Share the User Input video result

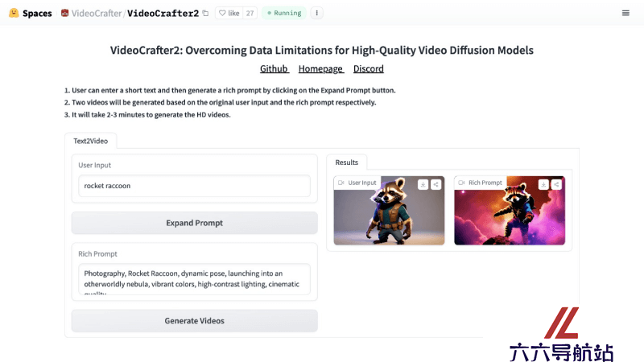(436, 184)
